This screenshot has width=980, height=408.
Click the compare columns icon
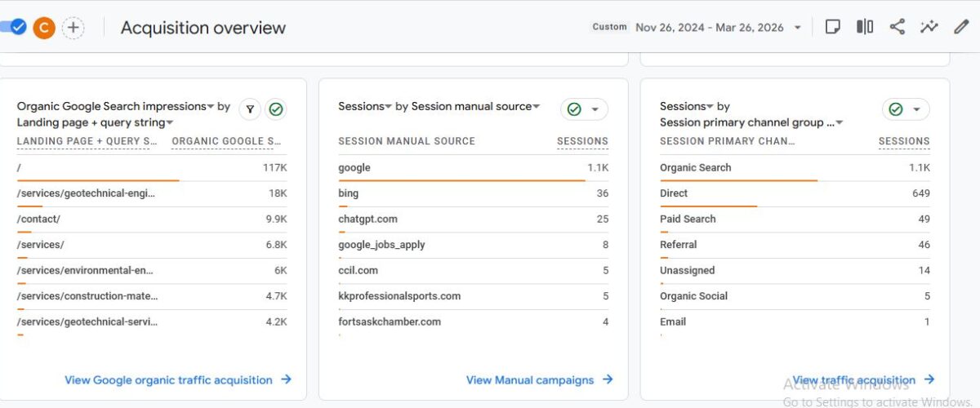(x=865, y=27)
